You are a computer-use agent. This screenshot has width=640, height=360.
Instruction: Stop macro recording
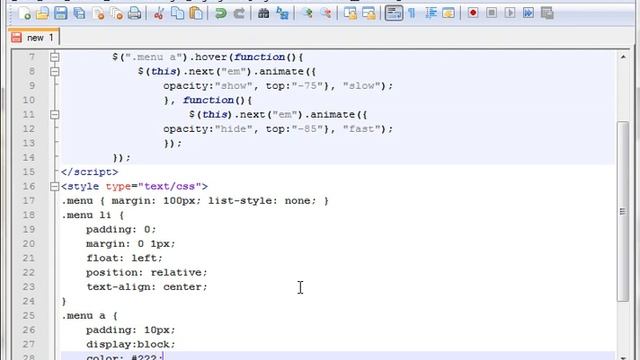491,13
